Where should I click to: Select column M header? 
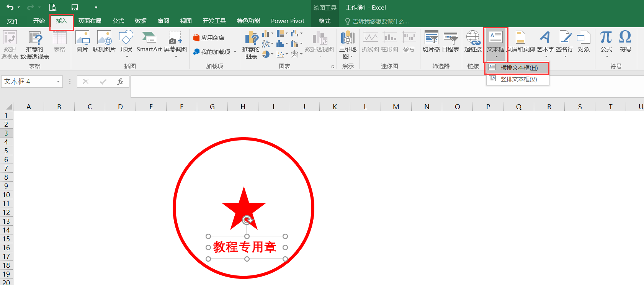point(396,107)
